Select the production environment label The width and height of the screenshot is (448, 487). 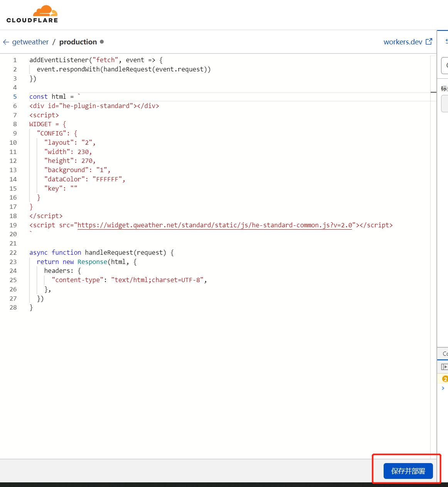click(x=78, y=42)
